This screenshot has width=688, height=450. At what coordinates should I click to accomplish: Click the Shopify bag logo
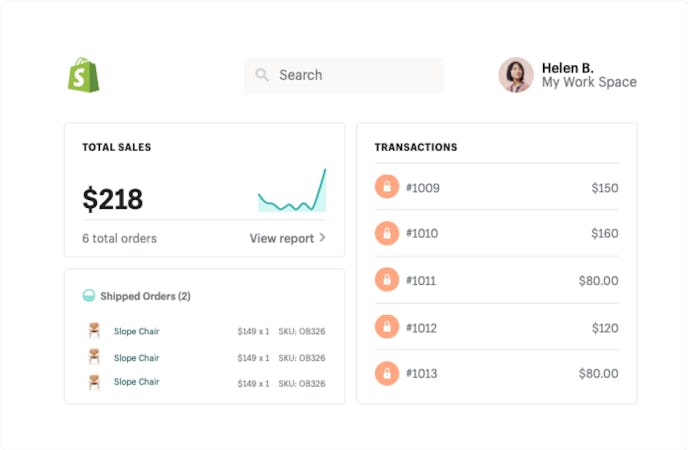click(x=83, y=75)
